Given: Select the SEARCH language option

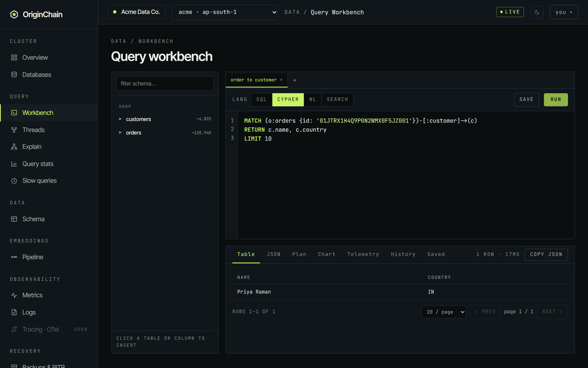Looking at the screenshot, I should 337,99.
